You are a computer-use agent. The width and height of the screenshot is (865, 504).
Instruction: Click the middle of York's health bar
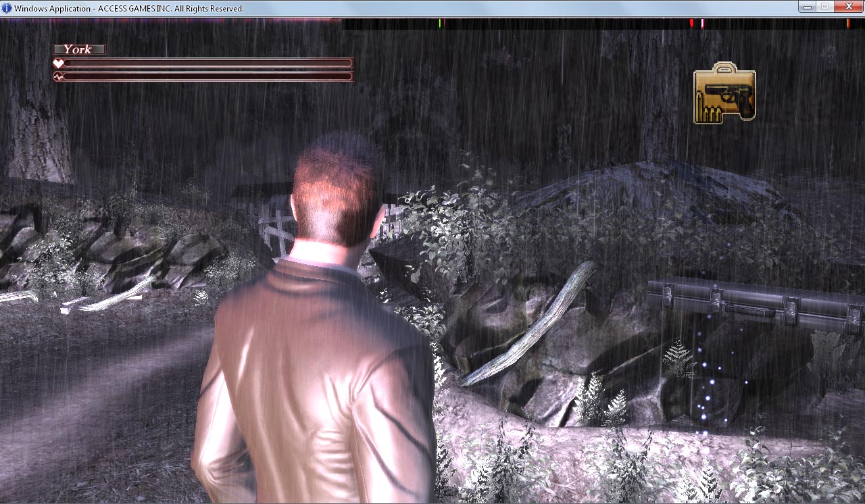coord(206,64)
